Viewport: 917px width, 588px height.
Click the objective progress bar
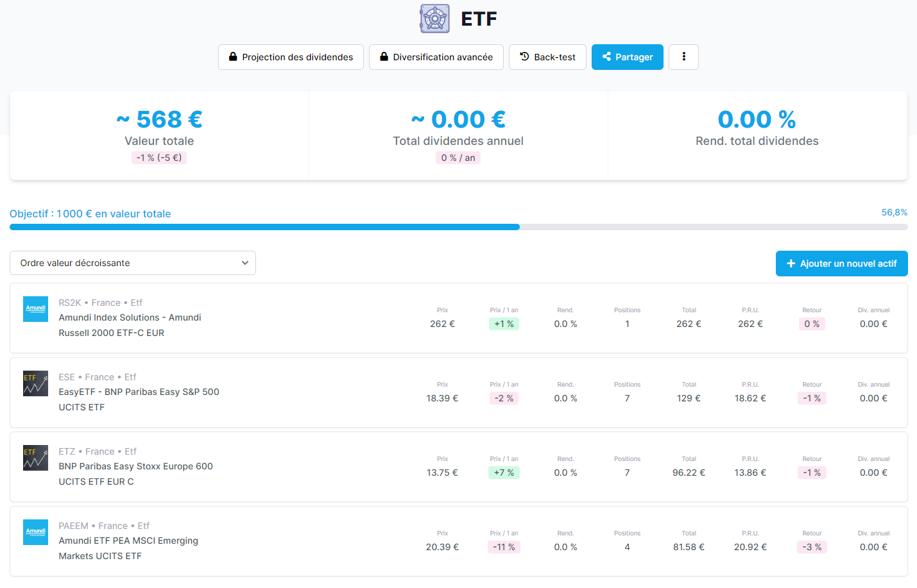[x=459, y=227]
